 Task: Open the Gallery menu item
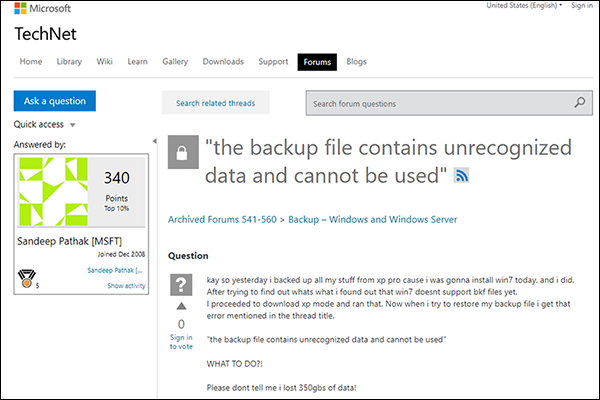click(x=175, y=62)
